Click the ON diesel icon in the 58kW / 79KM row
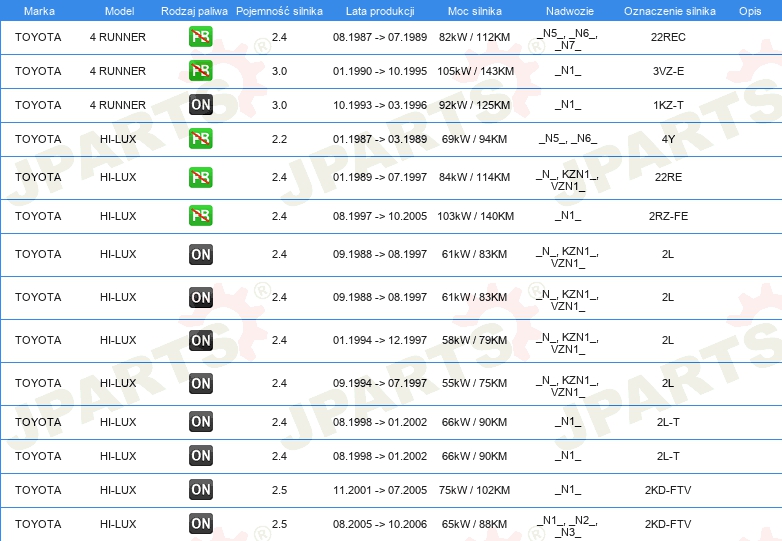Screen dimensions: 782x541 [x=200, y=341]
